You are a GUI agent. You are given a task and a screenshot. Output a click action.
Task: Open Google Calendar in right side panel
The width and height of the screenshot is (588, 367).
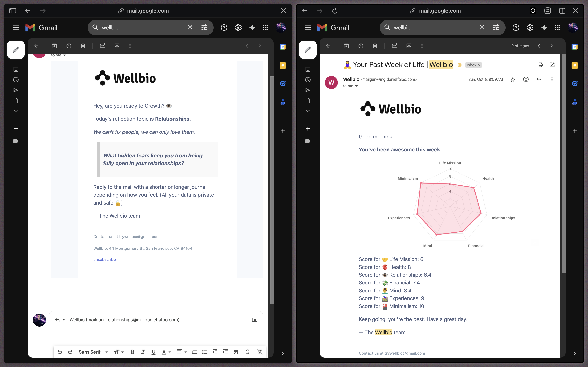[574, 47]
